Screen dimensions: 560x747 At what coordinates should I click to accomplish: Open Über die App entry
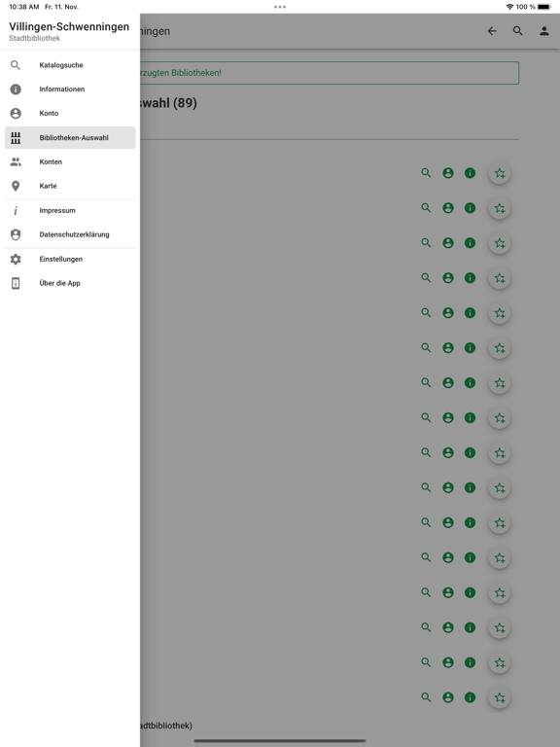pos(70,283)
